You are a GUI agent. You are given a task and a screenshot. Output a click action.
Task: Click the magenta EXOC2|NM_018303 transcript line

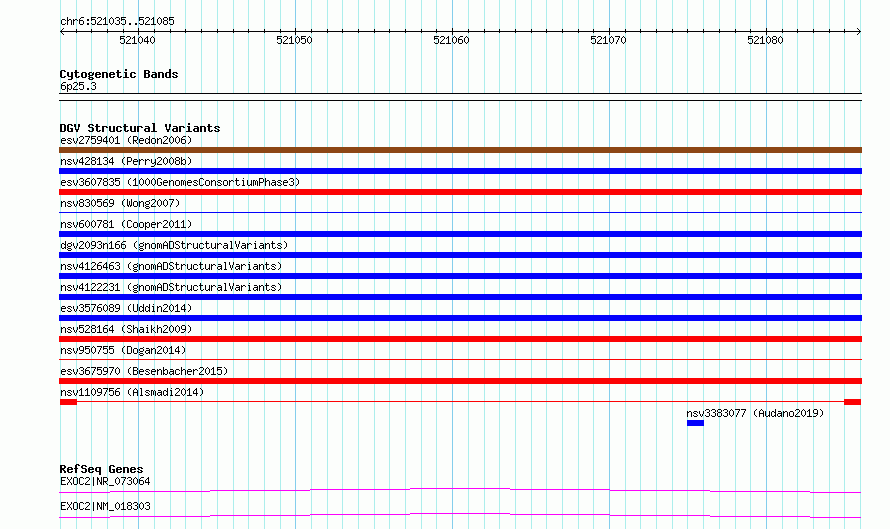pyautogui.click(x=460, y=515)
